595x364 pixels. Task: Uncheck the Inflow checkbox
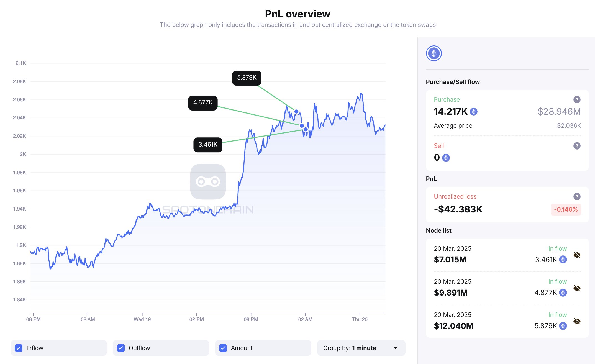point(19,348)
